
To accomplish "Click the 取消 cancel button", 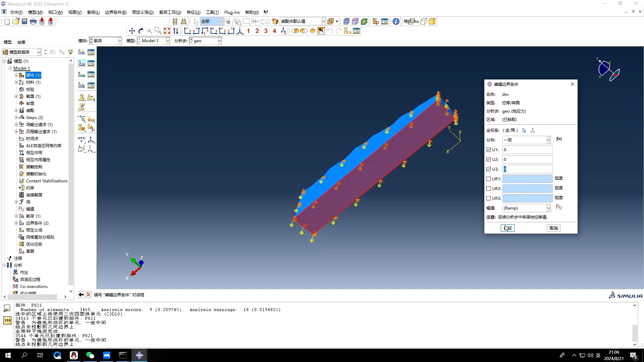I will coord(553,228).
